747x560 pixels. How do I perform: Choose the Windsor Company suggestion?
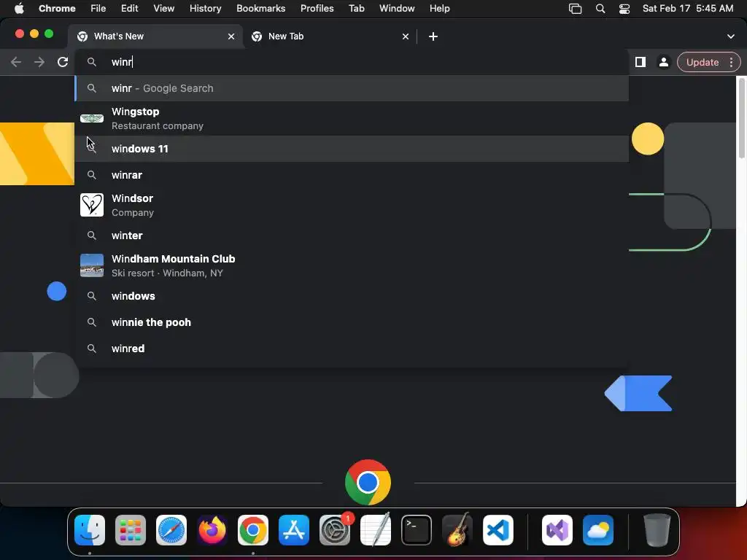point(352,205)
